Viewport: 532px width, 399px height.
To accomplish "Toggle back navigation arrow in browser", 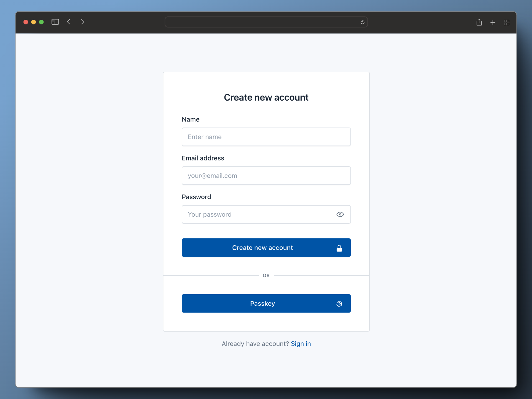I will click(68, 22).
